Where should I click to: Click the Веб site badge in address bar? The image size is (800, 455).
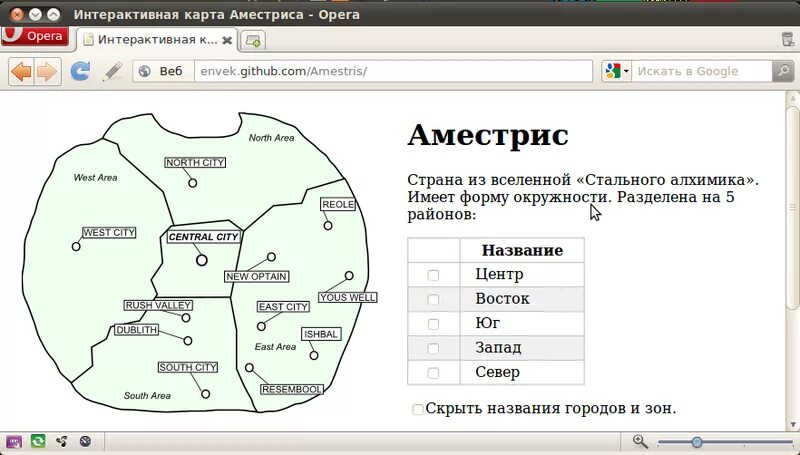163,71
